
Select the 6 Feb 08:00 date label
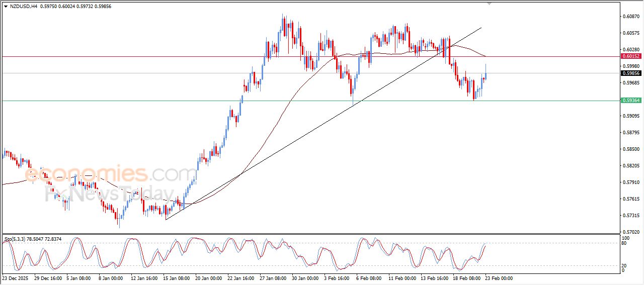[369, 278]
